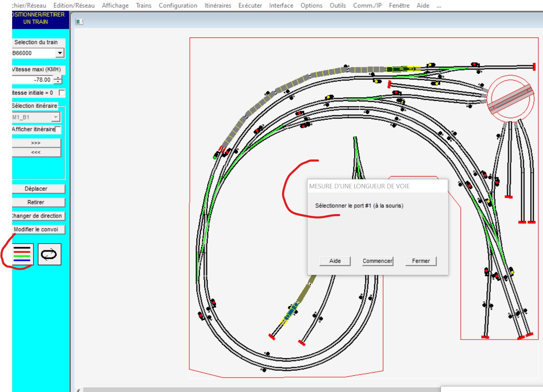Click the turntable circle at the top right
This screenshot has width=543, height=392.
click(510, 98)
